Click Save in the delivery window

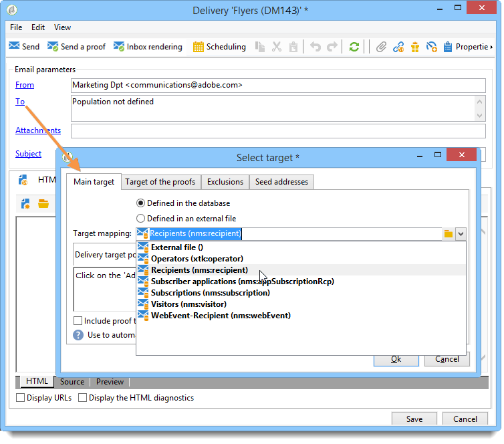pos(414,419)
